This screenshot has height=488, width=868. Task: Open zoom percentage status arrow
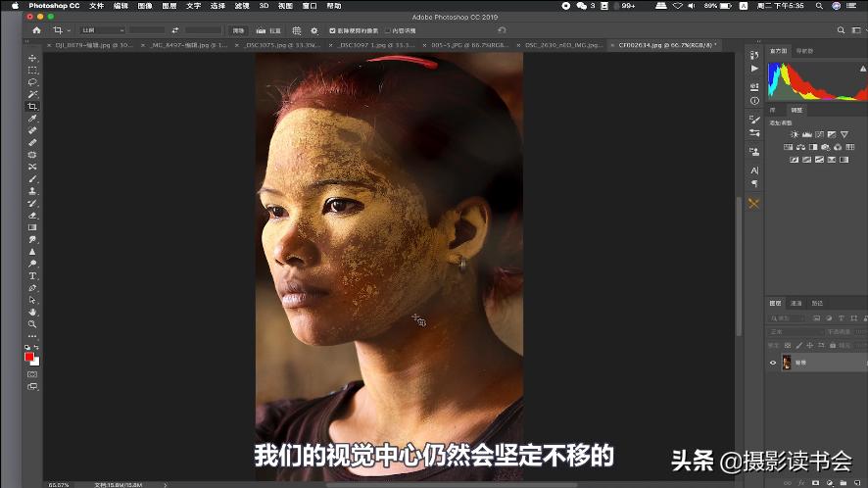(x=166, y=485)
